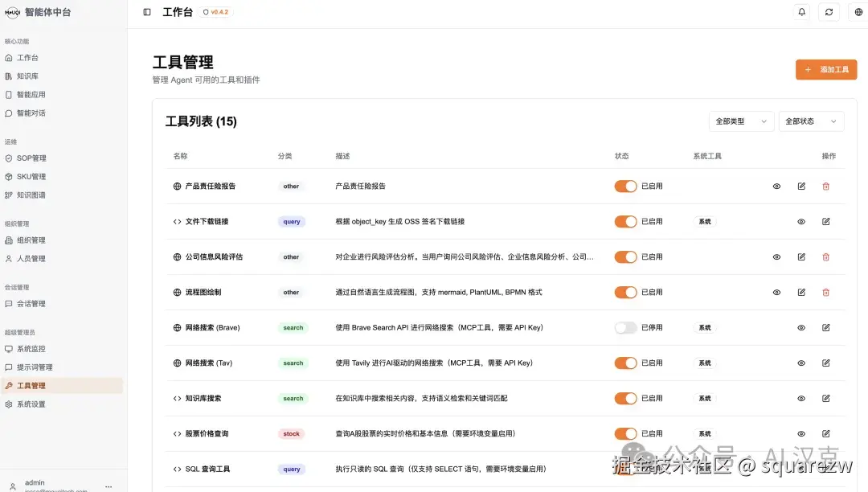The width and height of the screenshot is (868, 492).
Task: Click the 添加工具 button
Action: (x=826, y=70)
